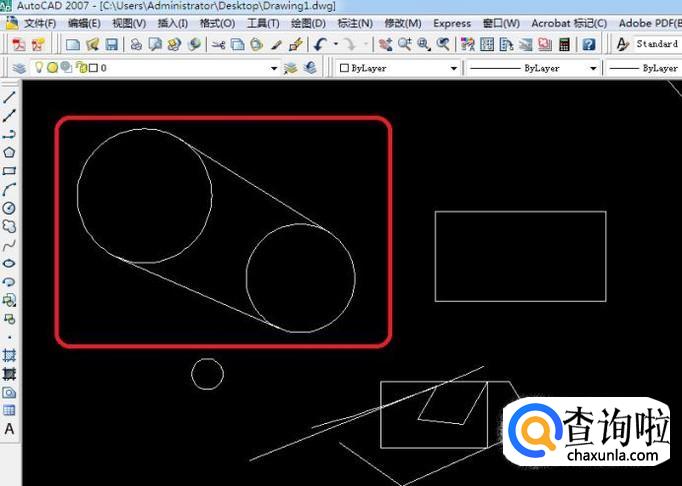Select the Revision Cloud tool
This screenshot has width=682, height=486.
(x=9, y=226)
